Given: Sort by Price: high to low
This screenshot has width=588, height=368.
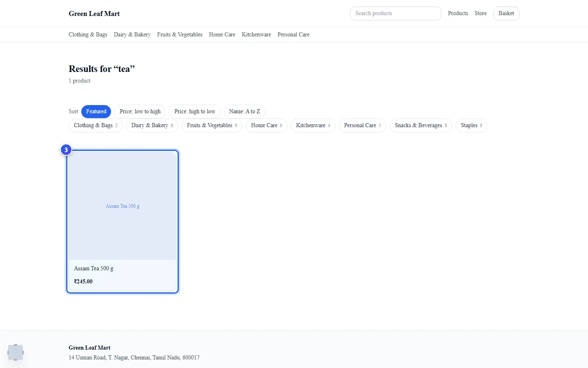Looking at the screenshot, I should [x=195, y=112].
